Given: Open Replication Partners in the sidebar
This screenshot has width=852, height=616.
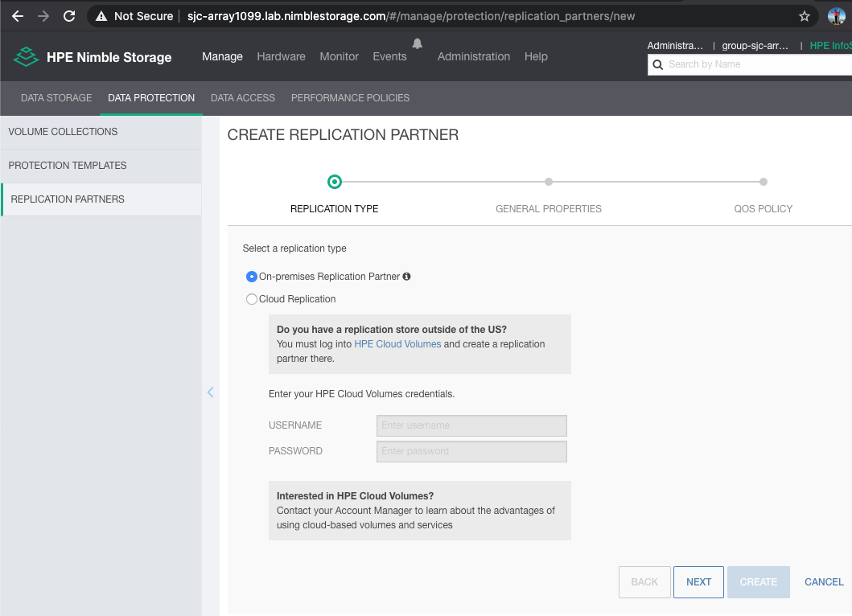Looking at the screenshot, I should click(x=101, y=199).
